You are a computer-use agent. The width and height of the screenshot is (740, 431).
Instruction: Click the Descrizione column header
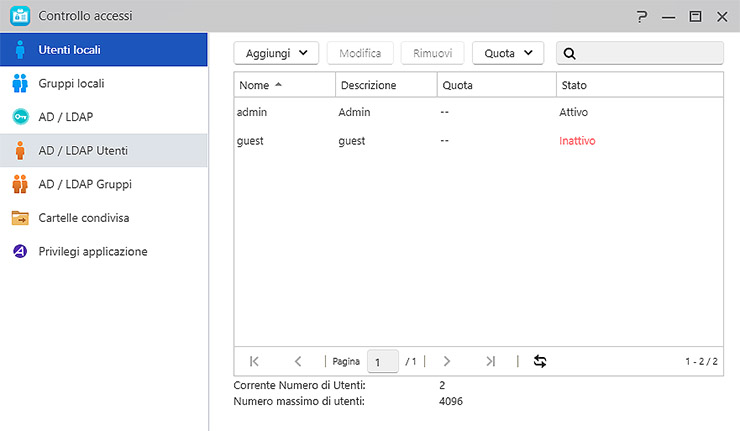click(x=368, y=85)
